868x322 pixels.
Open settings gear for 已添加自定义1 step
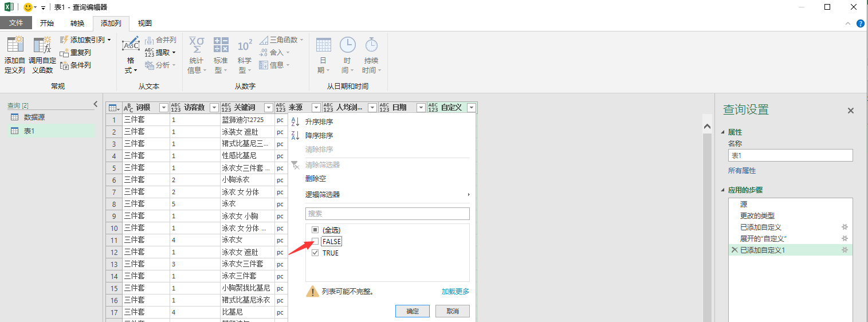[845, 250]
